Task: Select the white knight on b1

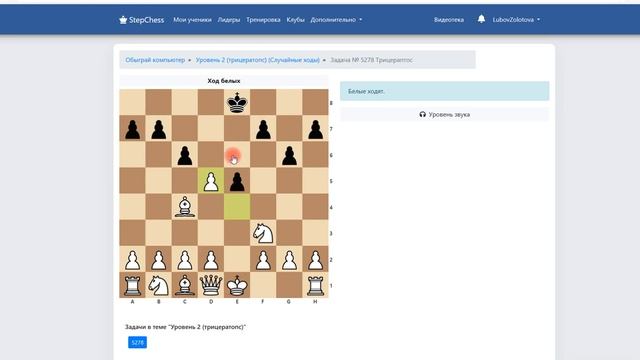Action: click(x=159, y=285)
